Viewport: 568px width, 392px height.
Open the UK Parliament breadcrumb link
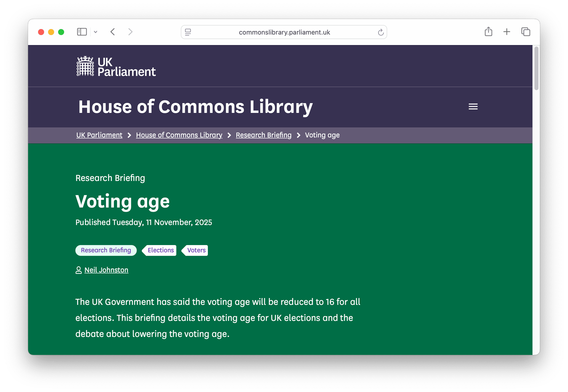tap(99, 135)
